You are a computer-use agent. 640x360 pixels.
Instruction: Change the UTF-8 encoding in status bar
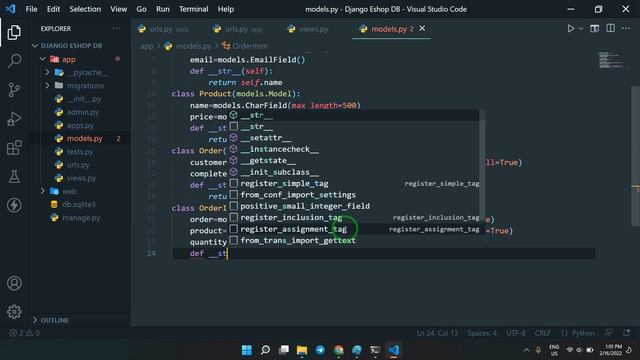coord(516,333)
